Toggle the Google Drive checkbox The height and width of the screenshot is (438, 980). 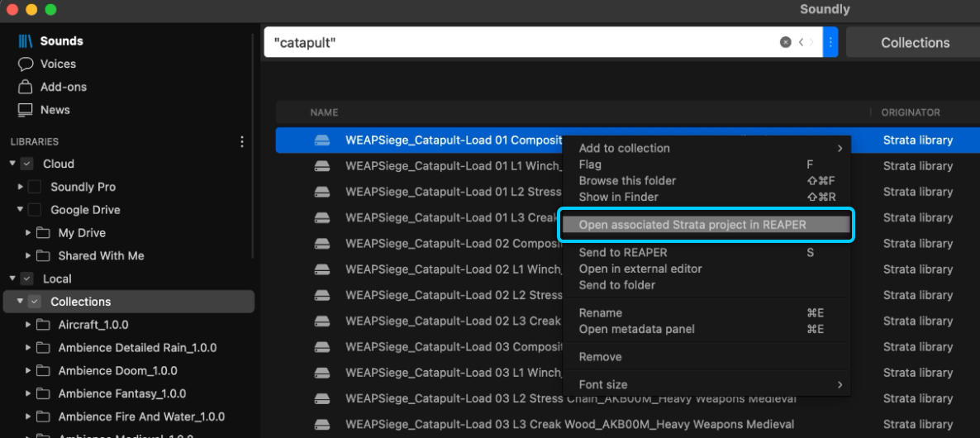pyautogui.click(x=35, y=210)
